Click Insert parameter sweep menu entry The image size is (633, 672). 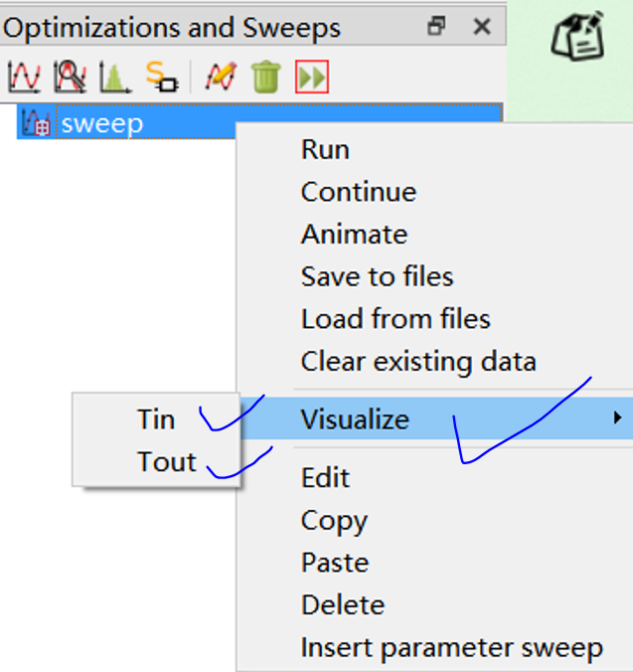tap(451, 648)
